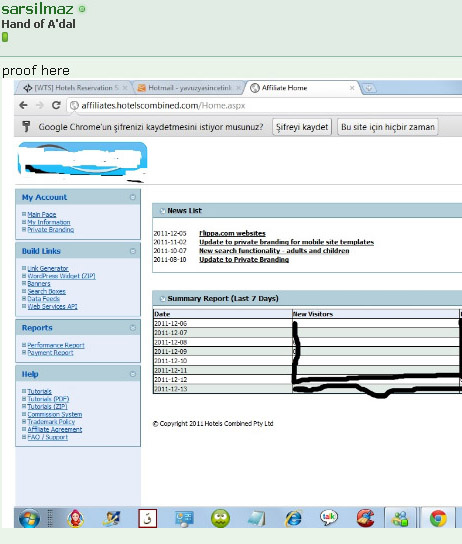The image size is (462, 544).
Task: Collapse the Reports panel
Action: pos(132,328)
